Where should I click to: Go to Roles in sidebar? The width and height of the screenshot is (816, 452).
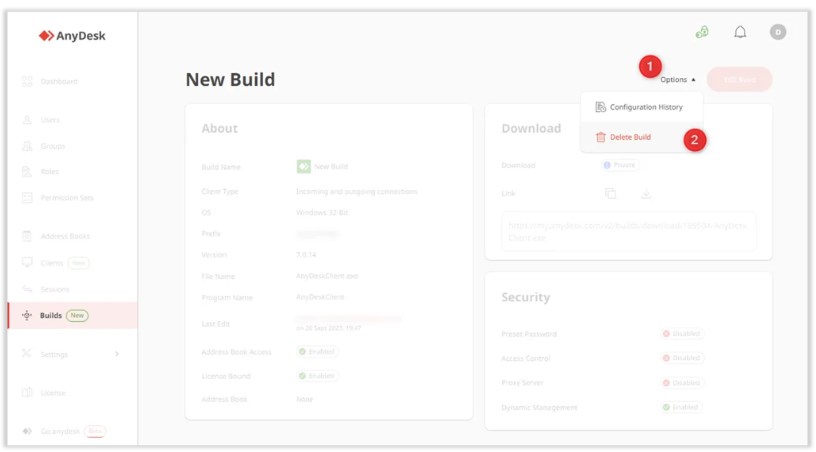(49, 172)
